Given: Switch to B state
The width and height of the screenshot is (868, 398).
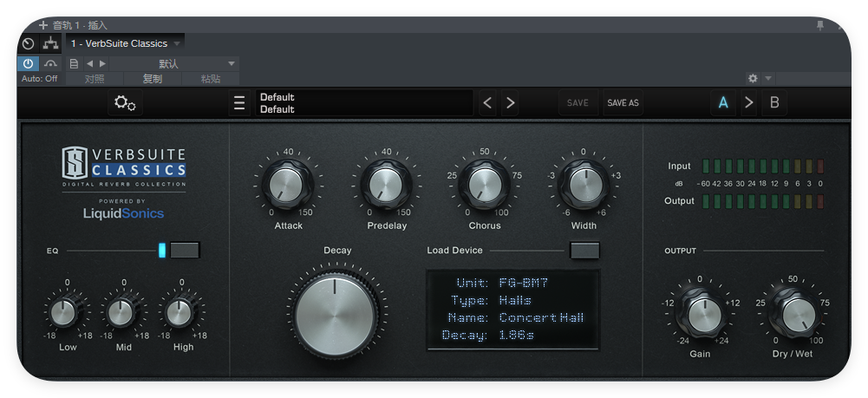Looking at the screenshot, I should (x=774, y=103).
